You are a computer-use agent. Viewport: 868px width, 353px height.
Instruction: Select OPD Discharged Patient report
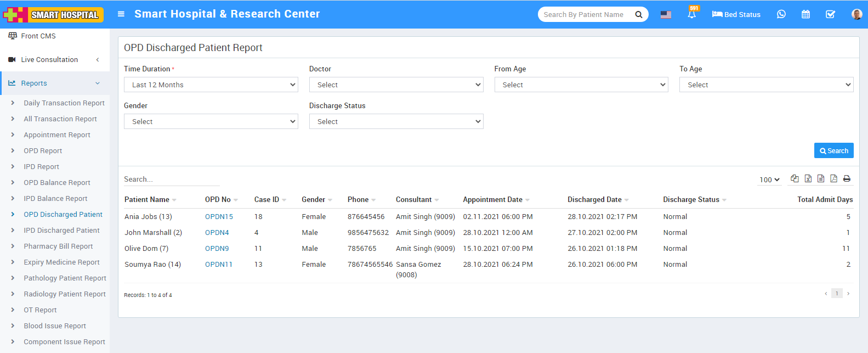pyautogui.click(x=63, y=215)
